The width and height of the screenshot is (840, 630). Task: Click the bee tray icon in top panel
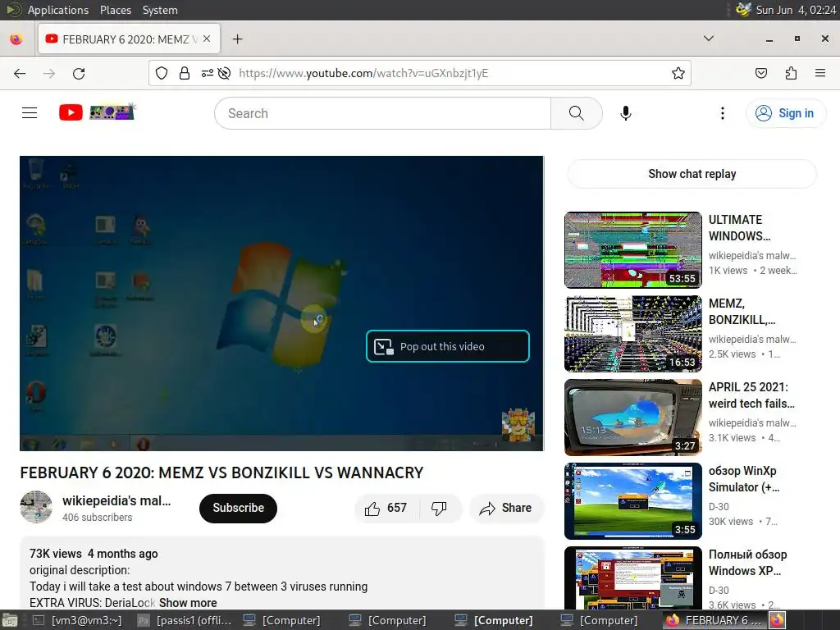[743, 10]
